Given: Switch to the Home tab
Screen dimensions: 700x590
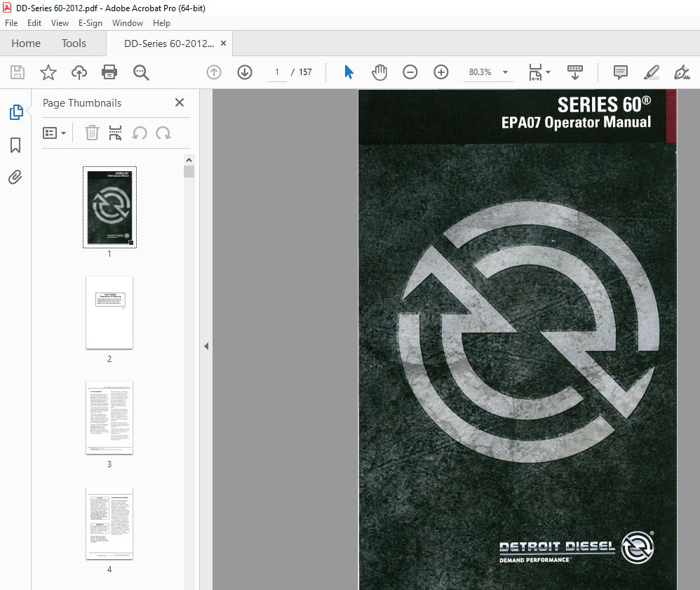Looking at the screenshot, I should pos(26,43).
